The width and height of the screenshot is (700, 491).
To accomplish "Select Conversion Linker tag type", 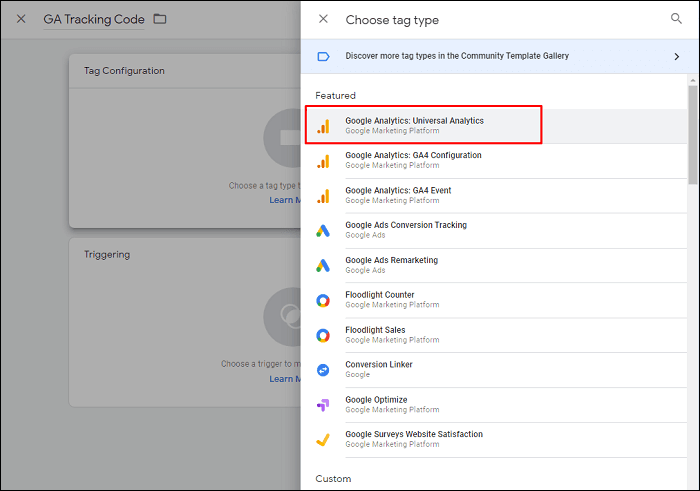I will [496, 370].
